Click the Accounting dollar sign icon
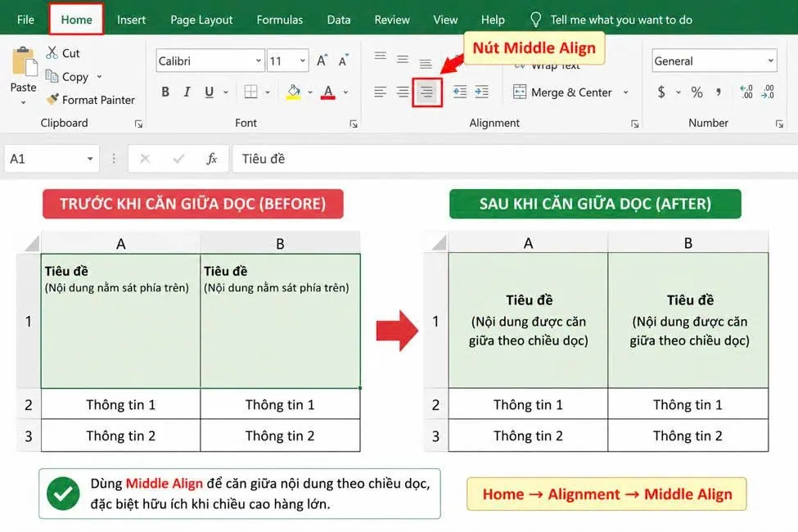The height and width of the screenshot is (532, 798). [x=661, y=92]
